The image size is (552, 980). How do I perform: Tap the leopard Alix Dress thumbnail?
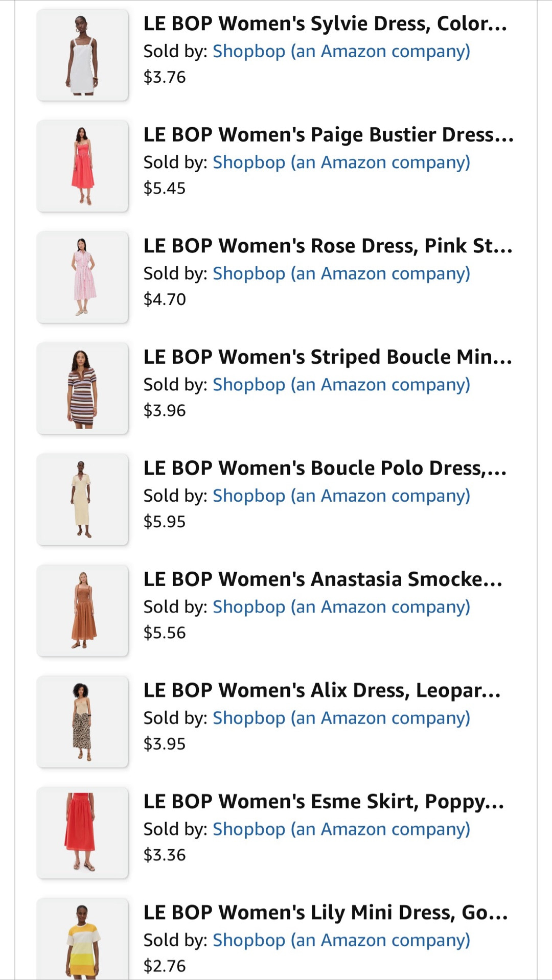point(82,721)
